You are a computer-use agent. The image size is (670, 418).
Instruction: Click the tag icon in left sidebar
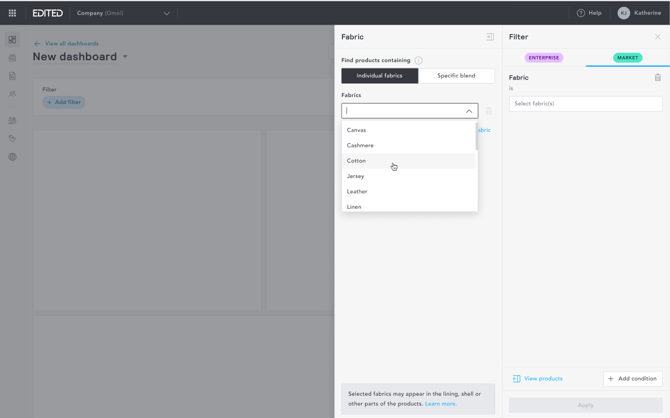[12, 139]
